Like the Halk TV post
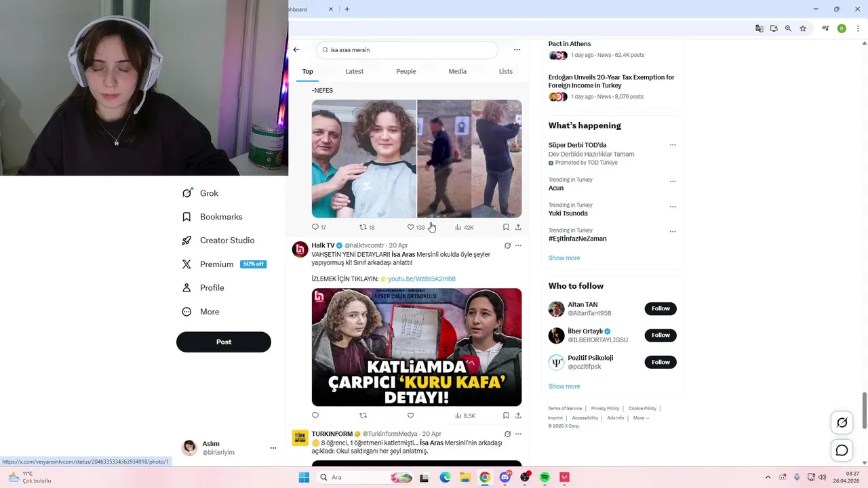The image size is (868, 488). 410,415
